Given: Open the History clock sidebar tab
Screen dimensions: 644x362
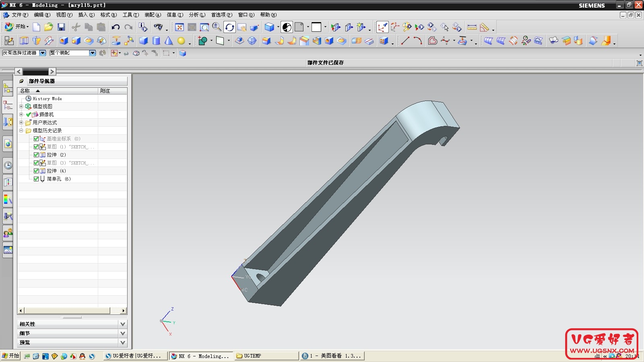Looking at the screenshot, I should coord(8,165).
